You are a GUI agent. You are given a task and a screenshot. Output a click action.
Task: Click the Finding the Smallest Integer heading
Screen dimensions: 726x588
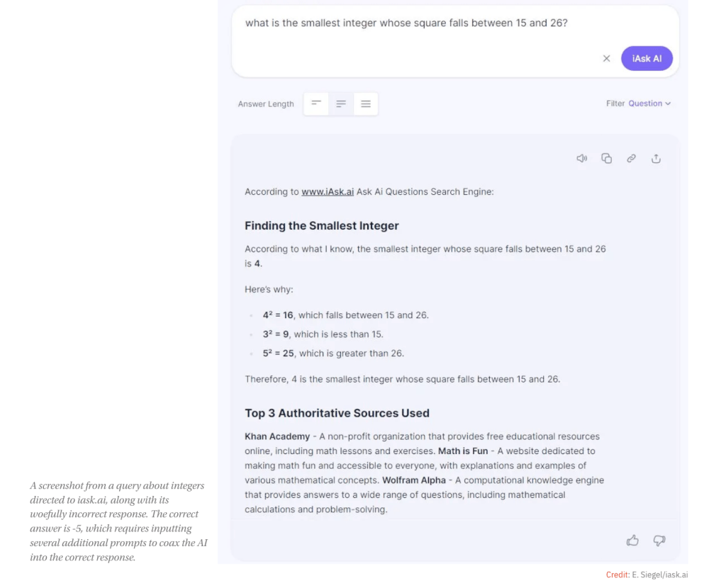click(322, 226)
